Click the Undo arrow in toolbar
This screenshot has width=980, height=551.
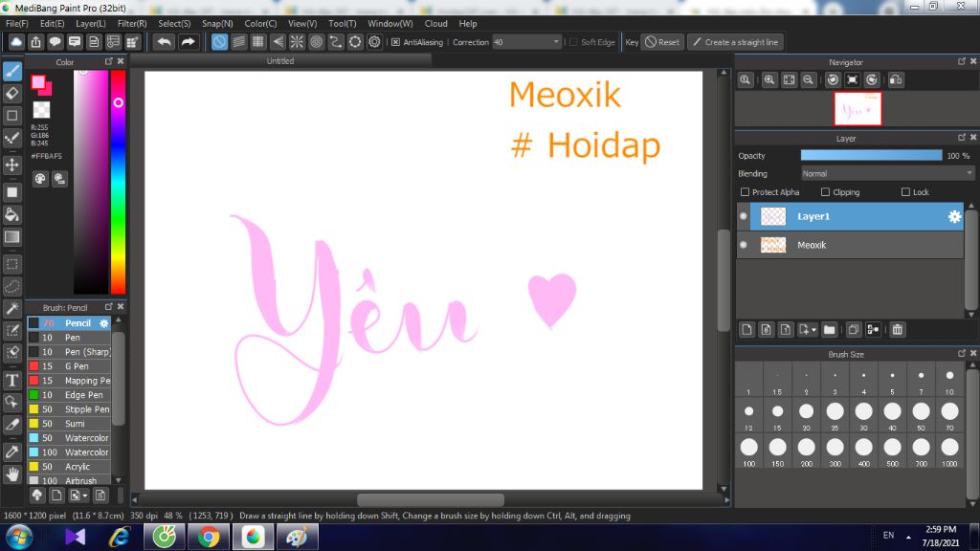pos(164,42)
